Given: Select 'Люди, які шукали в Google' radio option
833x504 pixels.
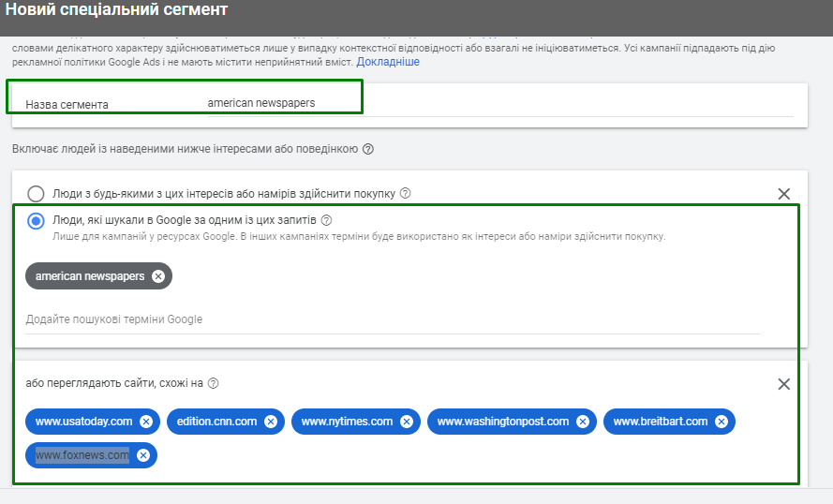Looking at the screenshot, I should 36,221.
